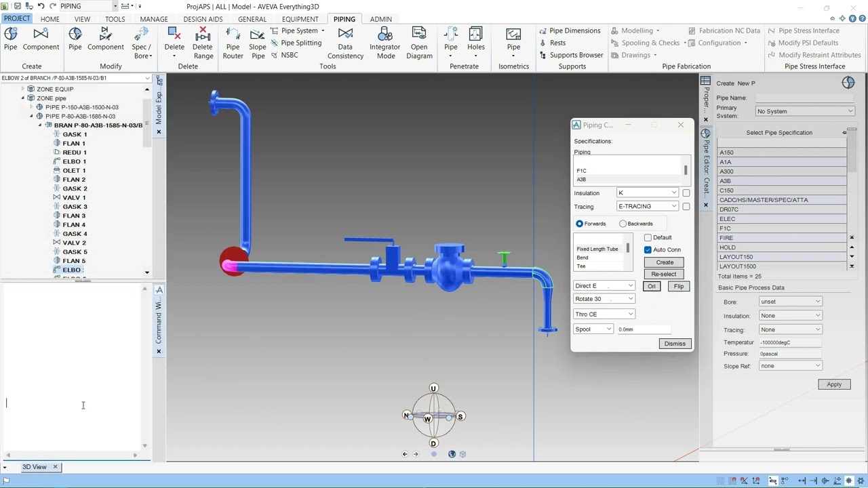Screen dimensions: 868x488
Task: Open the Spool dropdown
Action: click(593, 329)
